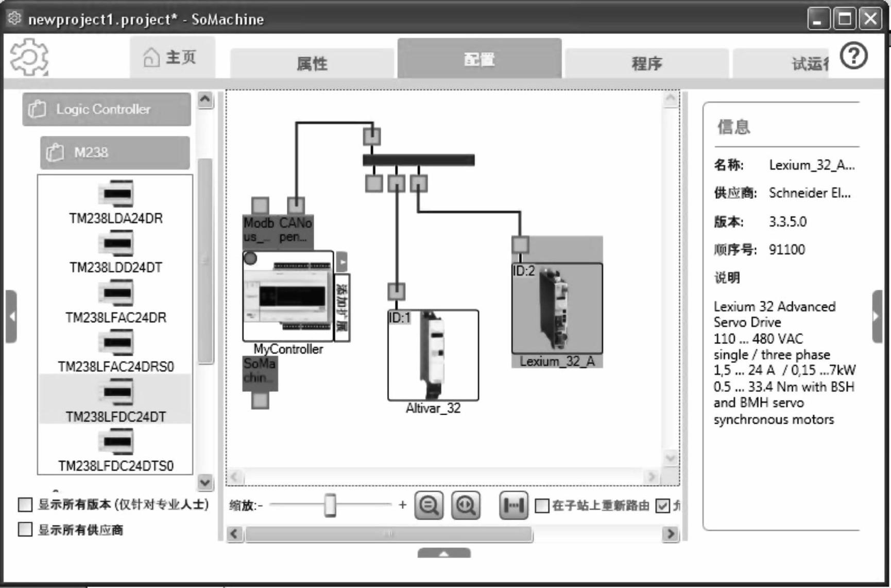Image resolution: width=891 pixels, height=588 pixels.
Task: Click the canvas vertical scroll down arrow
Action: tap(671, 458)
